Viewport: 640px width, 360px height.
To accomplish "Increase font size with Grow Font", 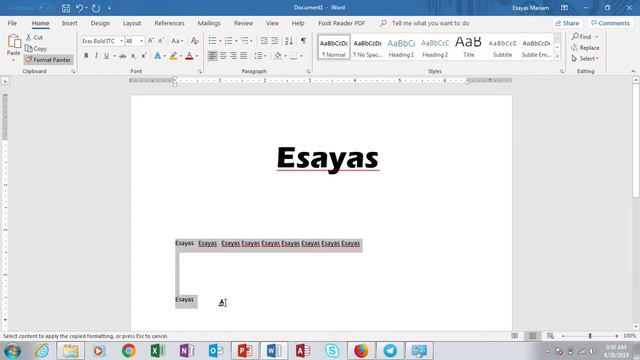I will [x=151, y=41].
